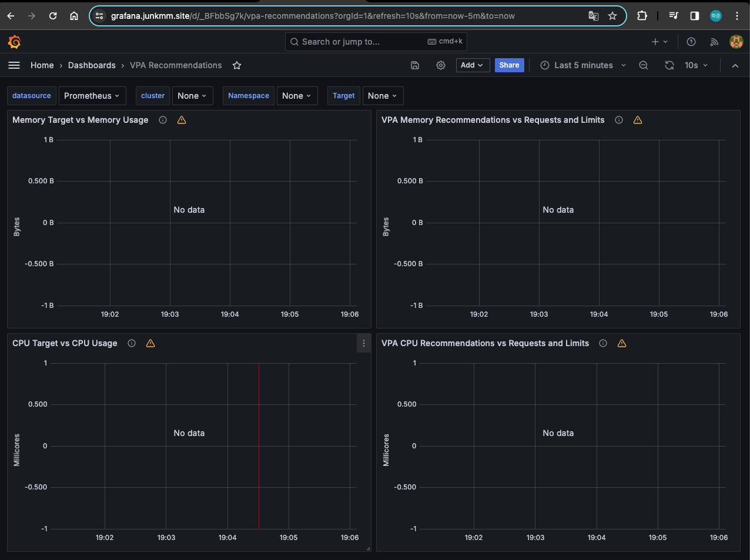Click the cluster variable label

(x=153, y=96)
